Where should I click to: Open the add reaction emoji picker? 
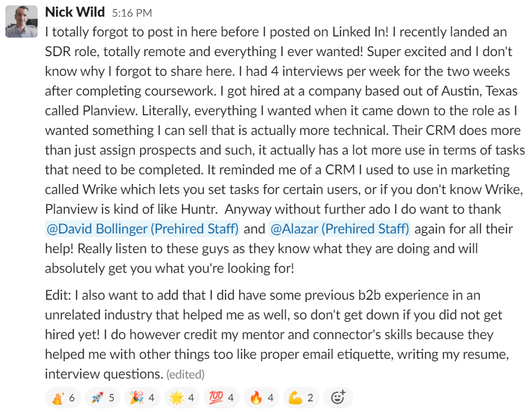coord(338,397)
